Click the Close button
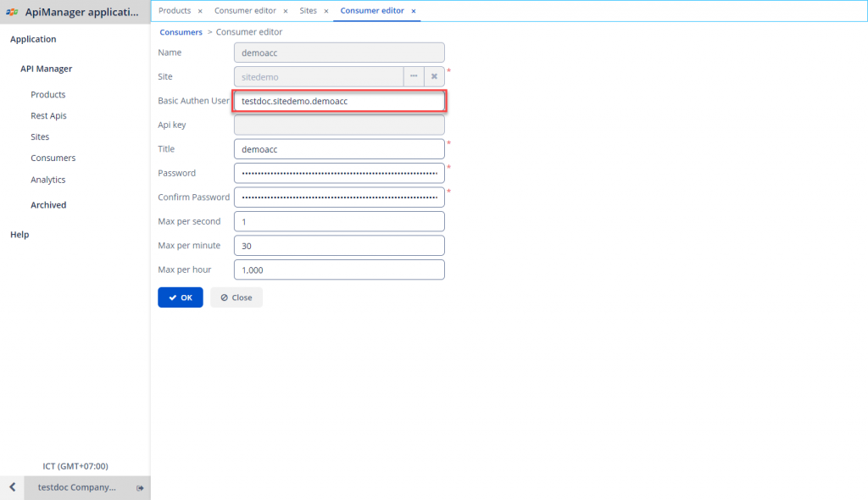Image resolution: width=868 pixels, height=500 pixels. tap(236, 297)
